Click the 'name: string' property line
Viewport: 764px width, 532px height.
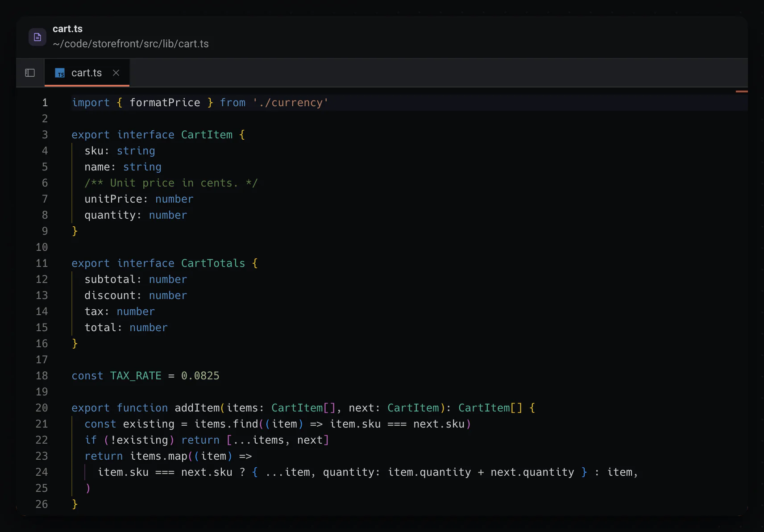click(x=123, y=167)
